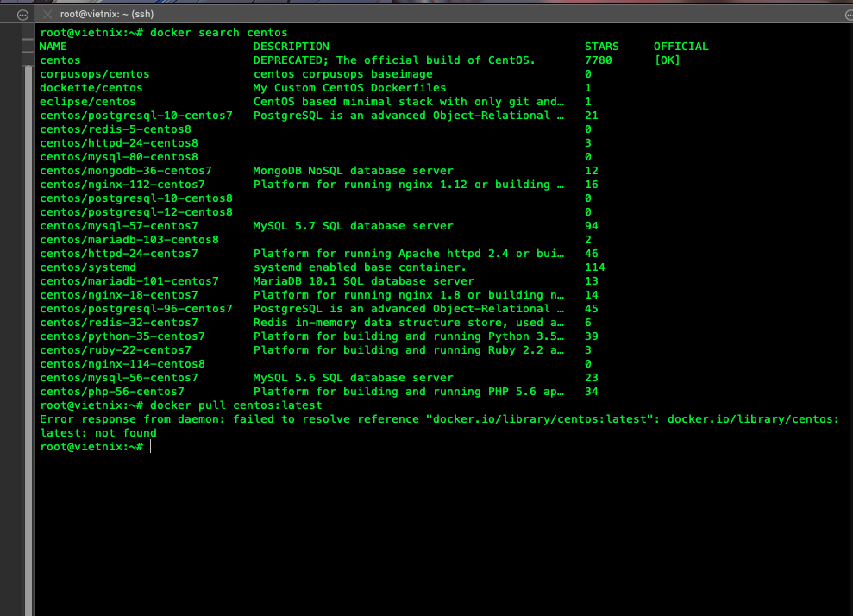Click the dockette/centos image name
The image size is (853, 616).
(91, 88)
